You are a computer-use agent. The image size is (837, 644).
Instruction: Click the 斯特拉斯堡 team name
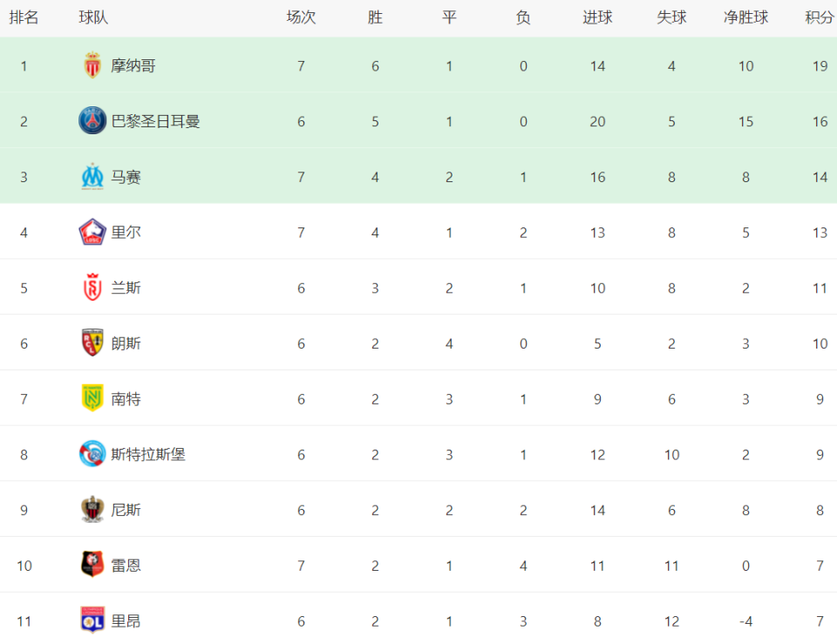(x=148, y=454)
